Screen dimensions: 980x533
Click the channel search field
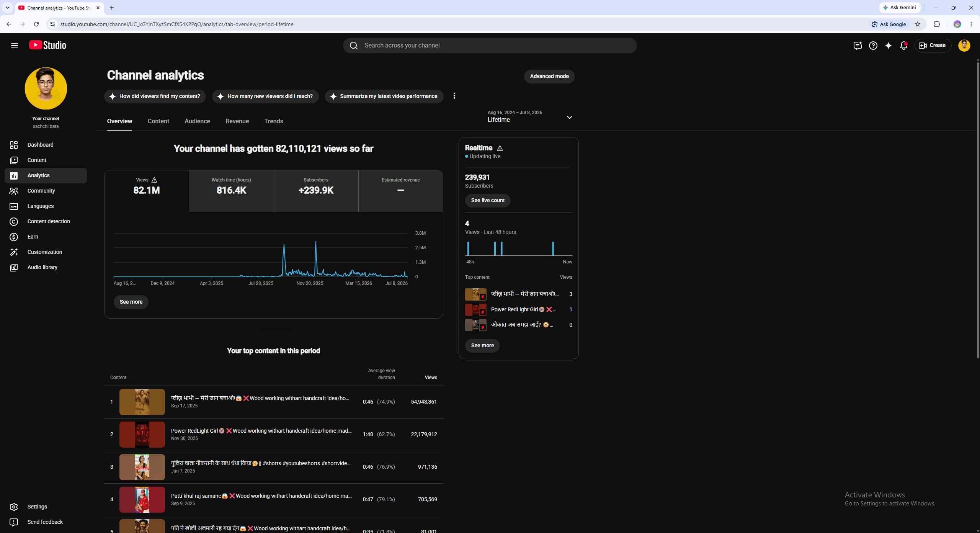pos(490,46)
